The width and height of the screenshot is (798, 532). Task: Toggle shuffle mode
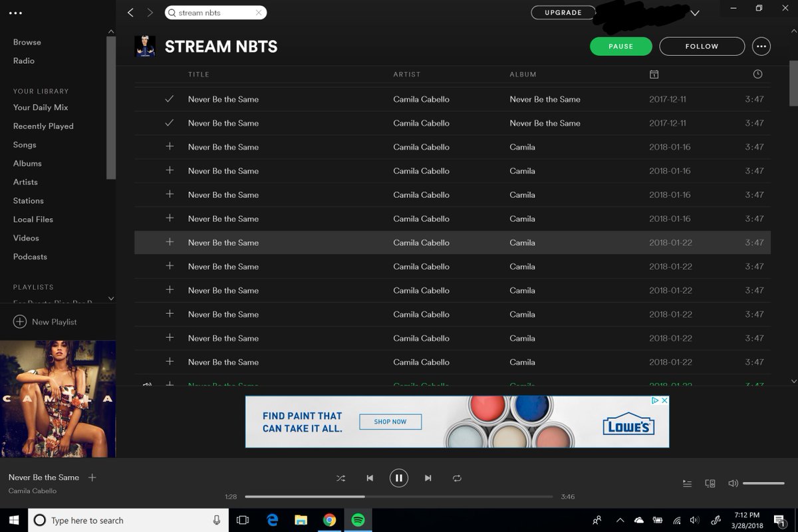pos(341,478)
